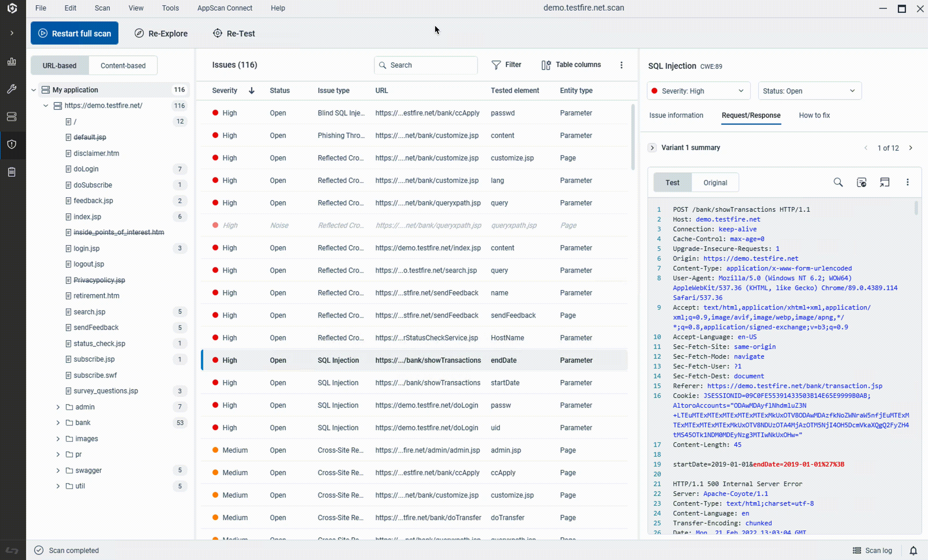Open the tasks clipboard sidebar icon
The height and width of the screenshot is (560, 928).
(x=12, y=172)
